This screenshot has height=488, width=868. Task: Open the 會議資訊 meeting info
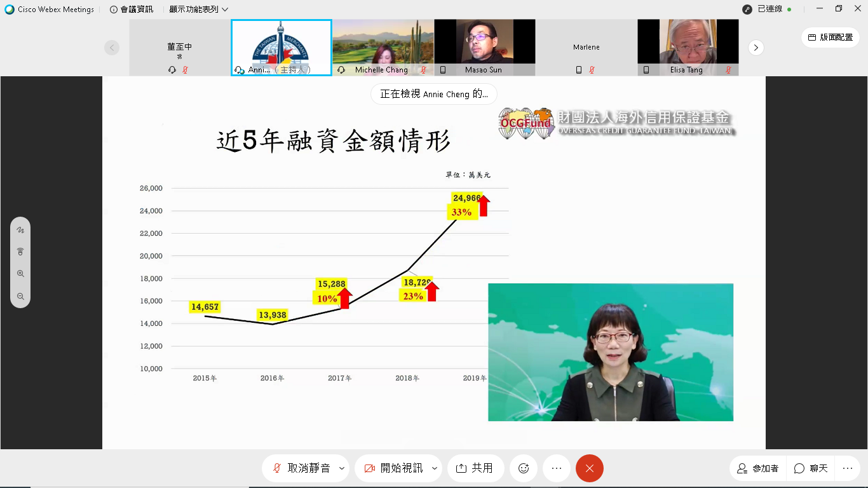click(132, 10)
